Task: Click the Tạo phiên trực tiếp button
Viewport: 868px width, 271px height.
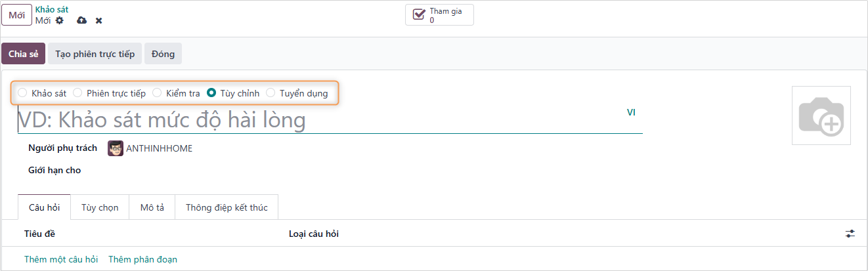Action: [95, 54]
